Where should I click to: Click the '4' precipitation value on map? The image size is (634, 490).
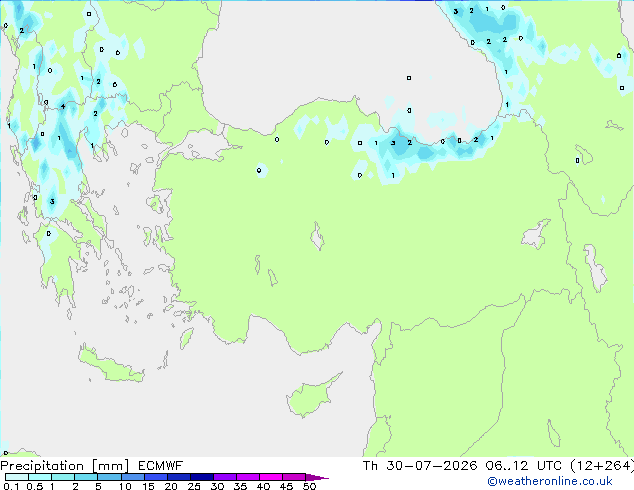(x=63, y=107)
